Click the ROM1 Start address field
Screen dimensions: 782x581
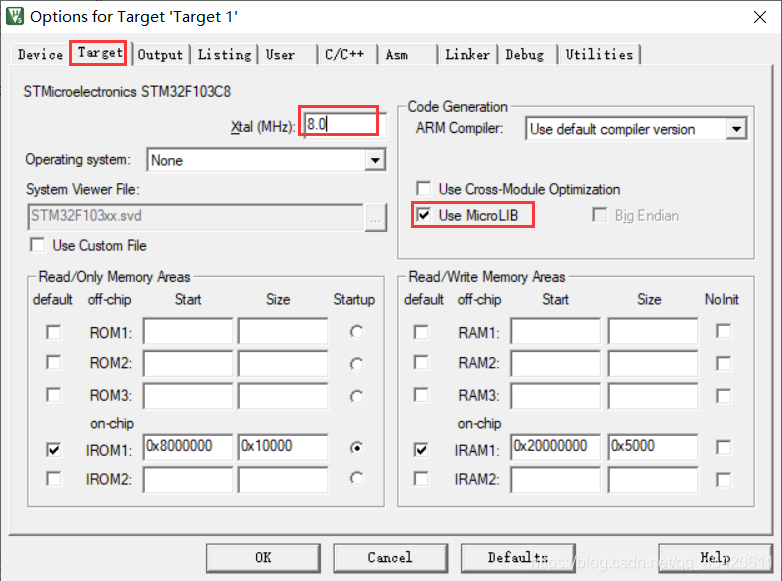coord(188,331)
